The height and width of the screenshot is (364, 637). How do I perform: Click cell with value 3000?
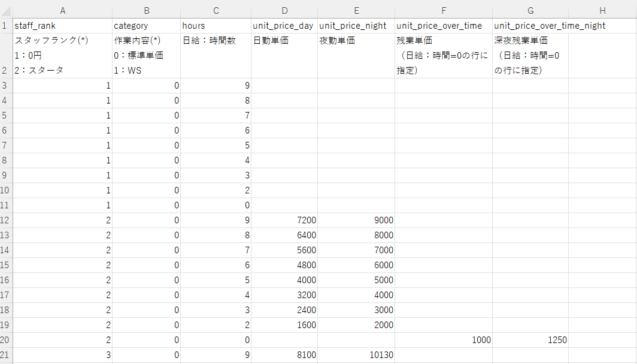(356, 310)
